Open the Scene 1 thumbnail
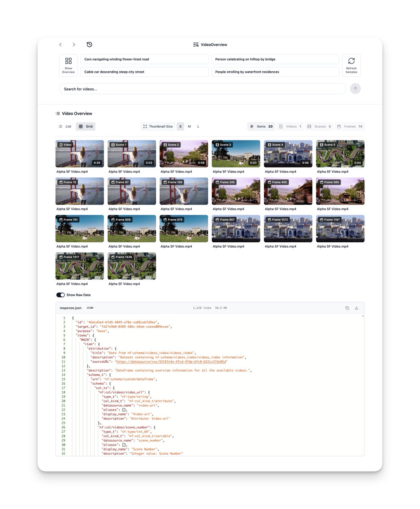The image size is (420, 509). click(132, 154)
